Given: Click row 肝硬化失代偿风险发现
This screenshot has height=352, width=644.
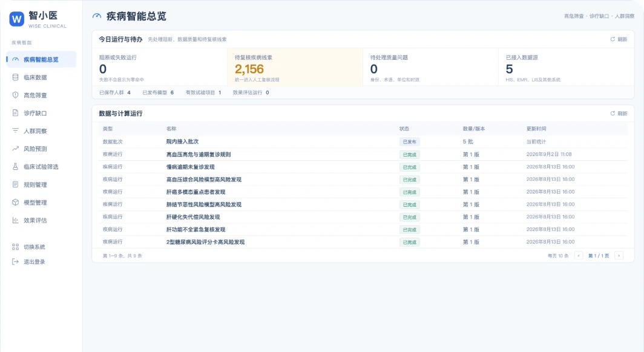Looking at the screenshot, I should [363, 217].
